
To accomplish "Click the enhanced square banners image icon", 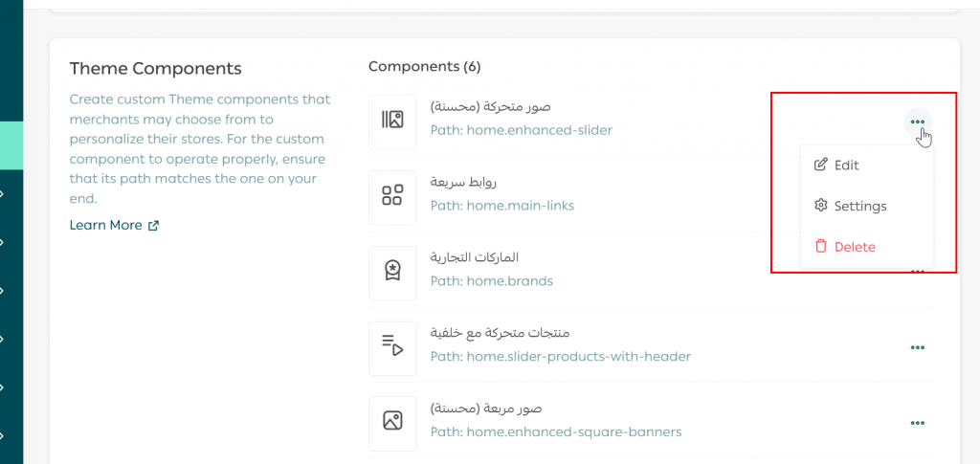I will pos(392,421).
